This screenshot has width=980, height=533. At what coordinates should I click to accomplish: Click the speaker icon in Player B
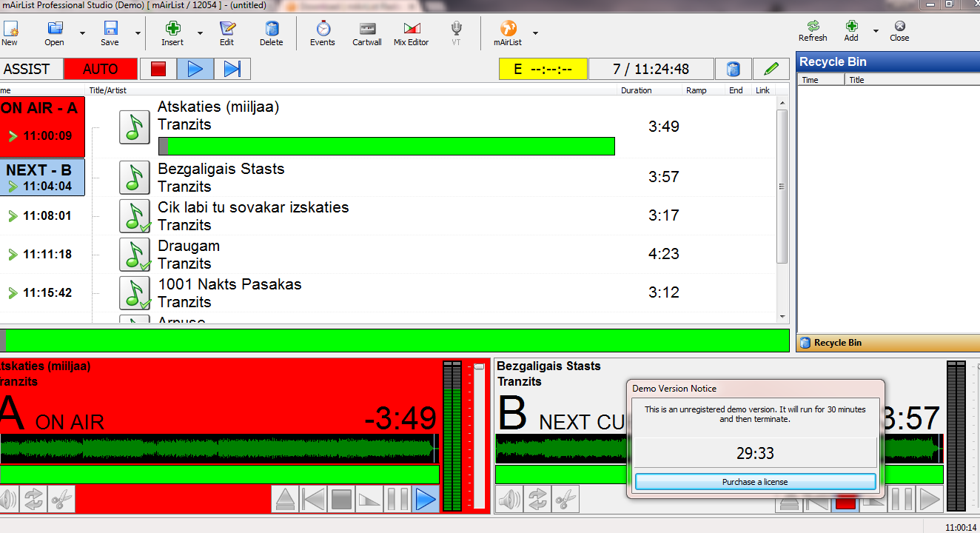point(509,500)
